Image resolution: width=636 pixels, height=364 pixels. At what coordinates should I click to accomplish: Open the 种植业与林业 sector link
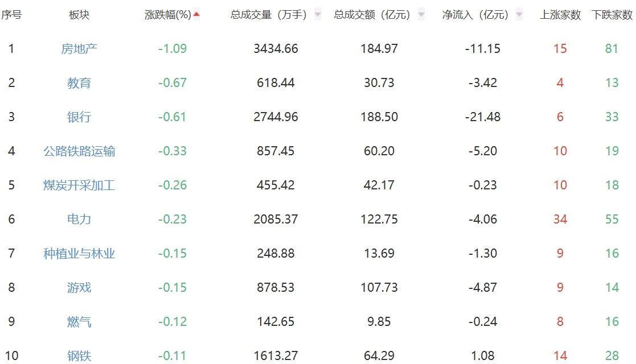[x=79, y=254]
